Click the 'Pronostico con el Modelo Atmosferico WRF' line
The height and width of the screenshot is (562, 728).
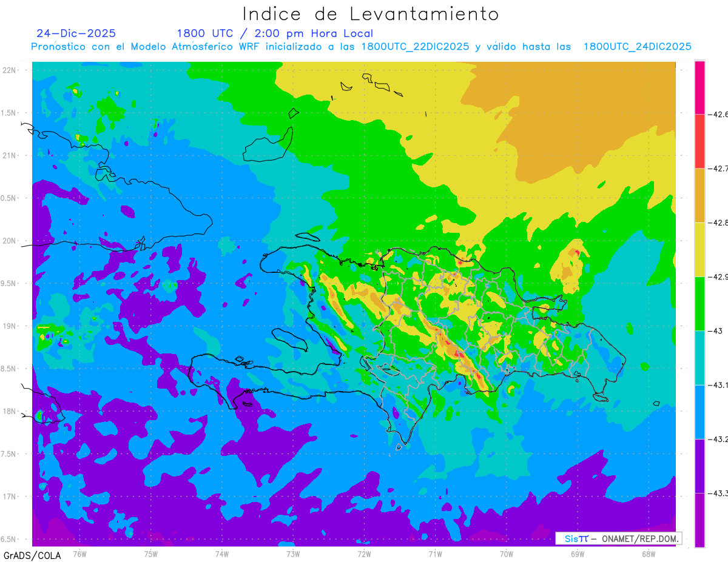pyautogui.click(x=361, y=47)
